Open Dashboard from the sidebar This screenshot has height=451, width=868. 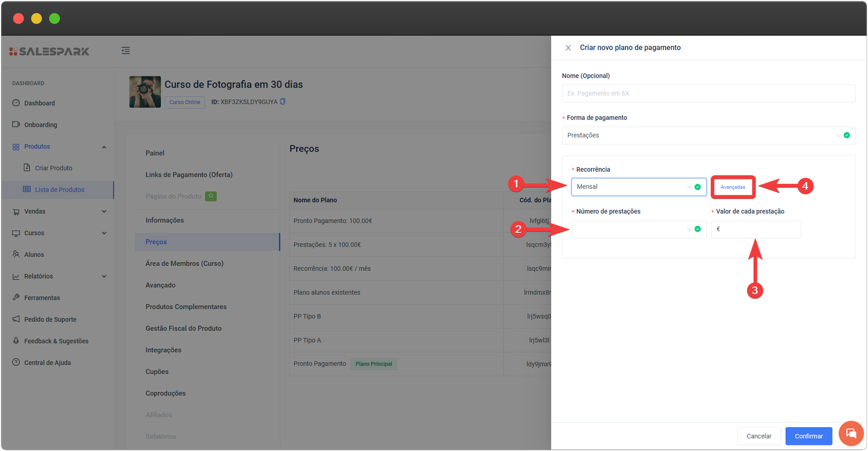(x=39, y=103)
